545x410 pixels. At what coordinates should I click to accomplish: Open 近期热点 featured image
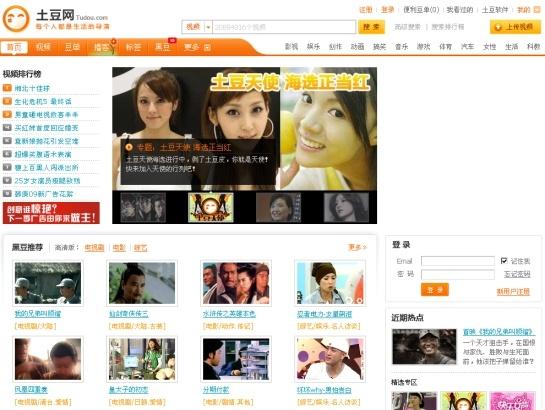(x=424, y=346)
